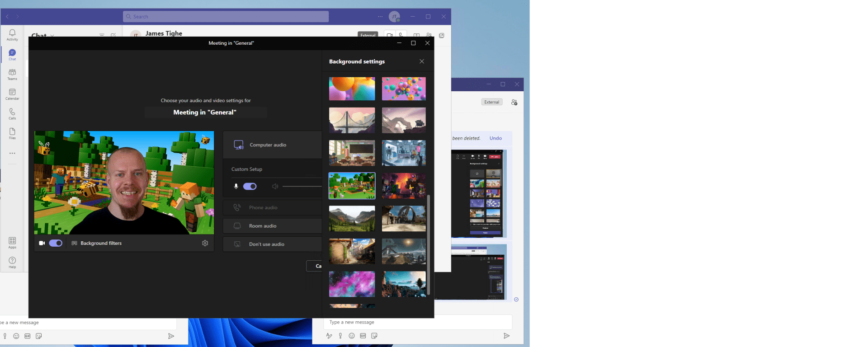Toggle the microphone switch under Custom Setup
The width and height of the screenshot is (868, 347).
250,186
